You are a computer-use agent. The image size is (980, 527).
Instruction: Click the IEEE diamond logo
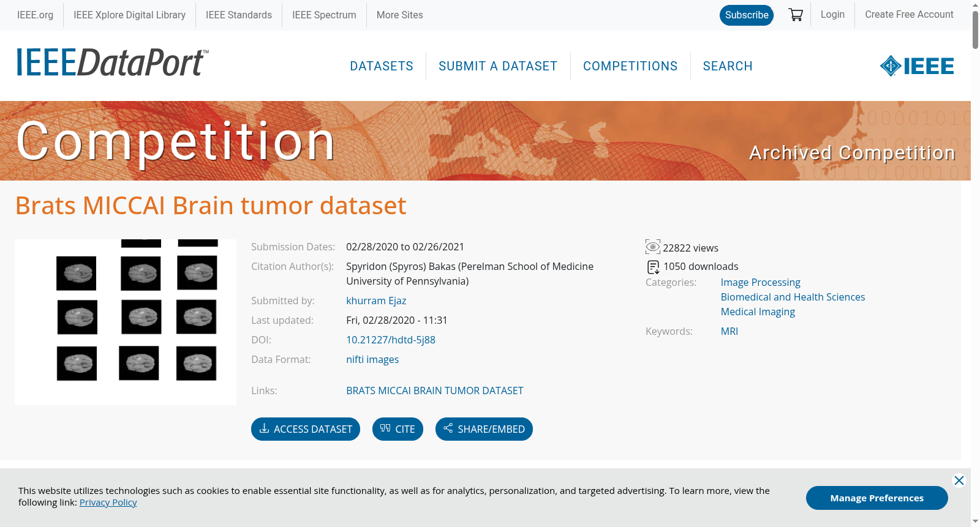tap(917, 66)
